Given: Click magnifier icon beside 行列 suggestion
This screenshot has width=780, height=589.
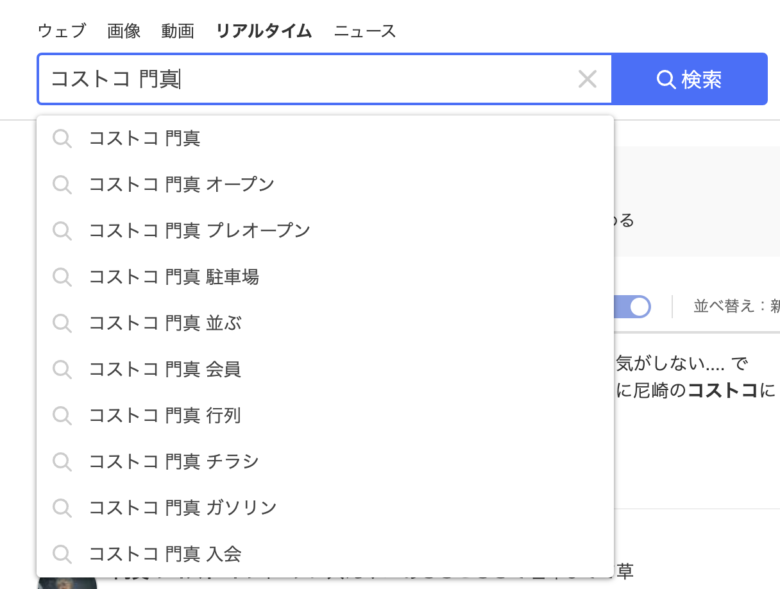Looking at the screenshot, I should (x=62, y=416).
